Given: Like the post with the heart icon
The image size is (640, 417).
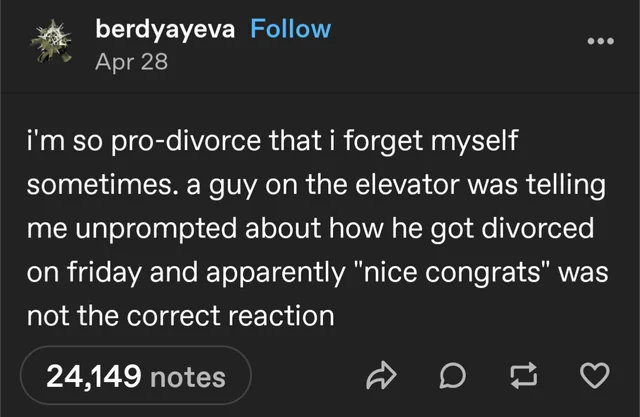Looking at the screenshot, I should 594,375.
